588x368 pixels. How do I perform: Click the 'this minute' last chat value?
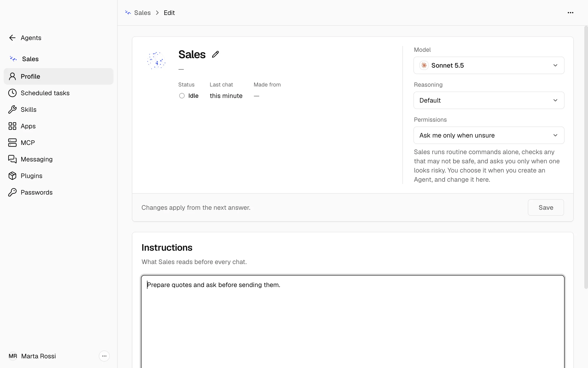click(226, 96)
